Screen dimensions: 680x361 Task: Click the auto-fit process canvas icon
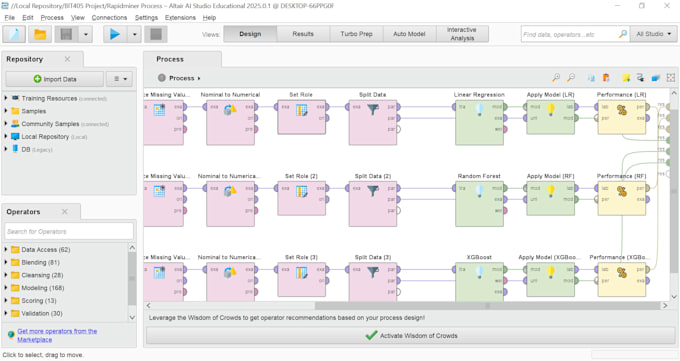[x=671, y=78]
